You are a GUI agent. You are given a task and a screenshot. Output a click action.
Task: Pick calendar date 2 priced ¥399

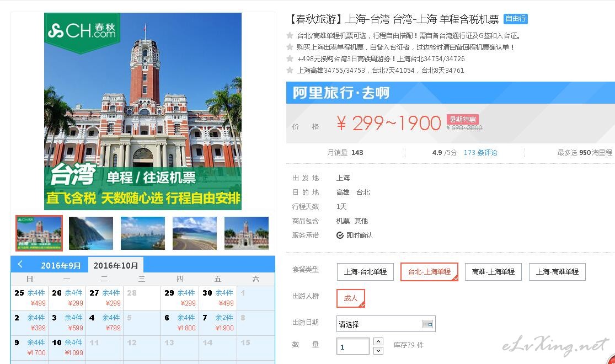click(x=30, y=323)
